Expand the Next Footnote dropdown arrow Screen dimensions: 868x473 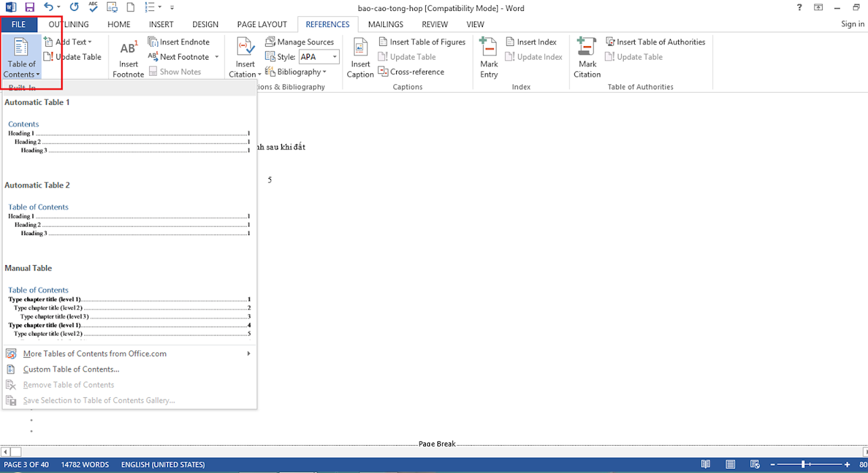pos(217,57)
